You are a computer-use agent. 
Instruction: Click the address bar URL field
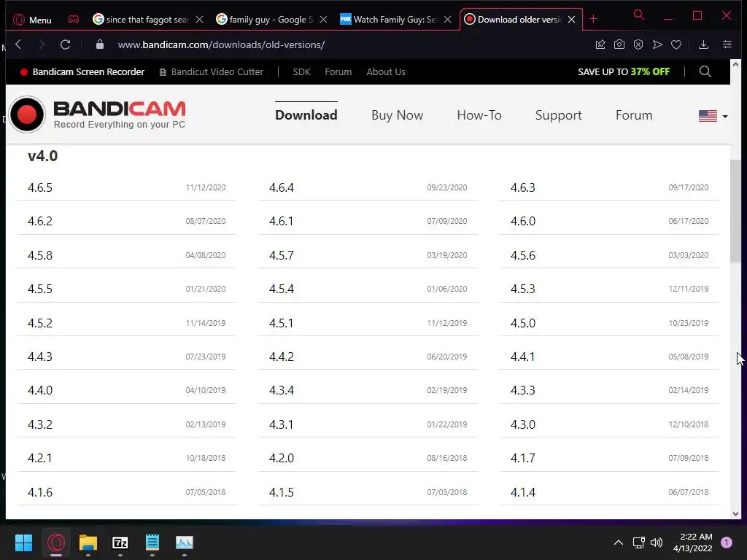pos(221,44)
